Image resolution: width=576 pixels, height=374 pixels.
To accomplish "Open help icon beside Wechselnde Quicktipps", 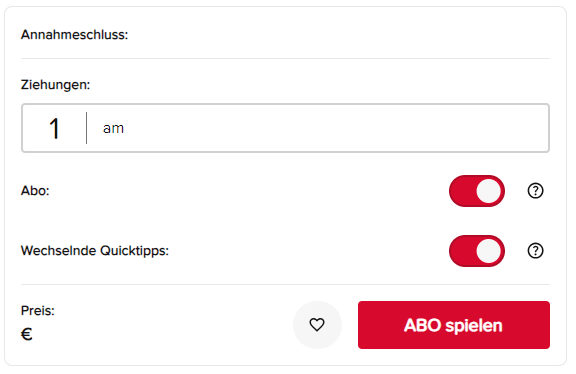I will click(x=535, y=251).
